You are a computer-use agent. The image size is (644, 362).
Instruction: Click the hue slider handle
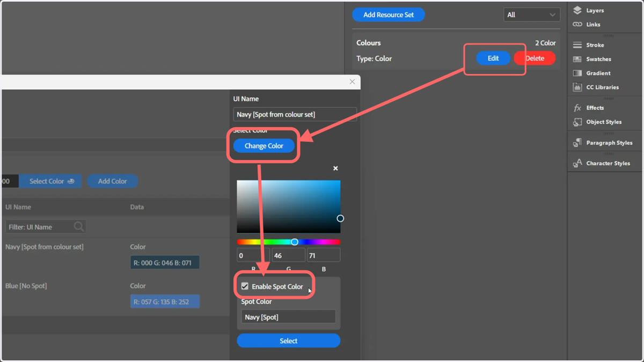(x=295, y=242)
